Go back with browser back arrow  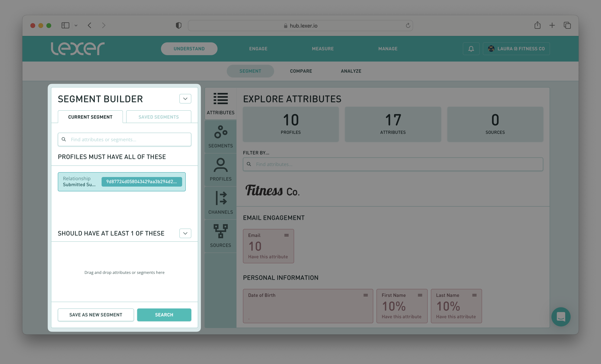90,25
